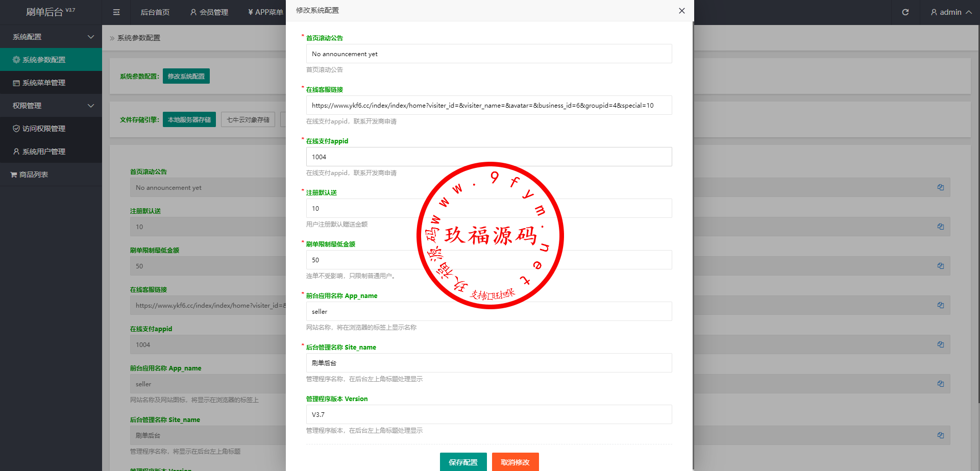Click the 刷单限制最低金额 input in dialog

point(489,260)
